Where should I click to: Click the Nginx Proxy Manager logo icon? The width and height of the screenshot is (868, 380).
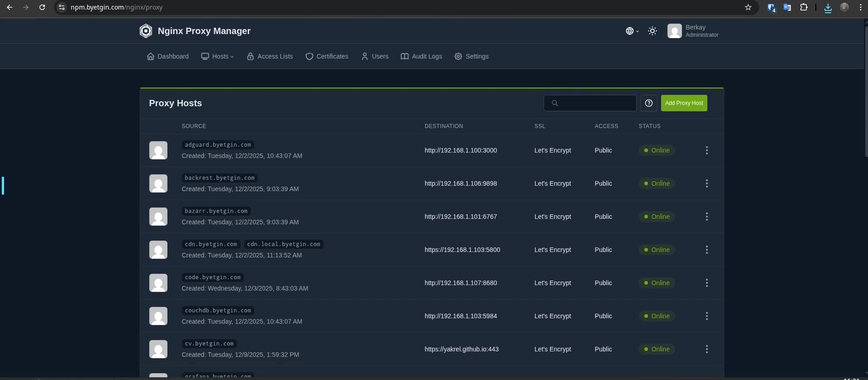click(x=146, y=31)
